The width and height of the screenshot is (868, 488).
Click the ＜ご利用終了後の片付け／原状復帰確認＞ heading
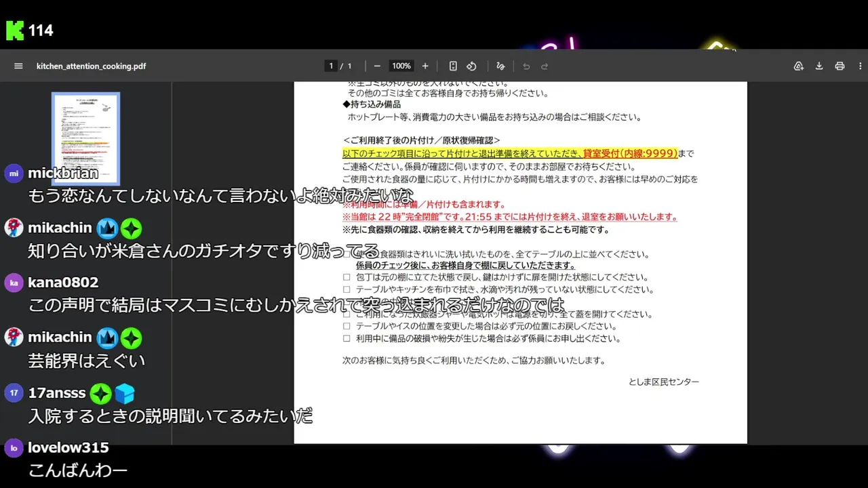[x=421, y=140]
